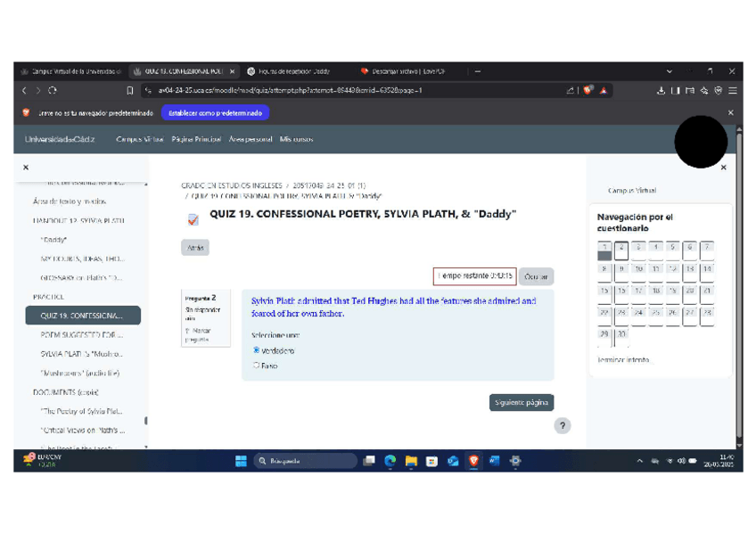Click the Terminar intento link
Viewport: 756px width, 534px height.
click(624, 360)
